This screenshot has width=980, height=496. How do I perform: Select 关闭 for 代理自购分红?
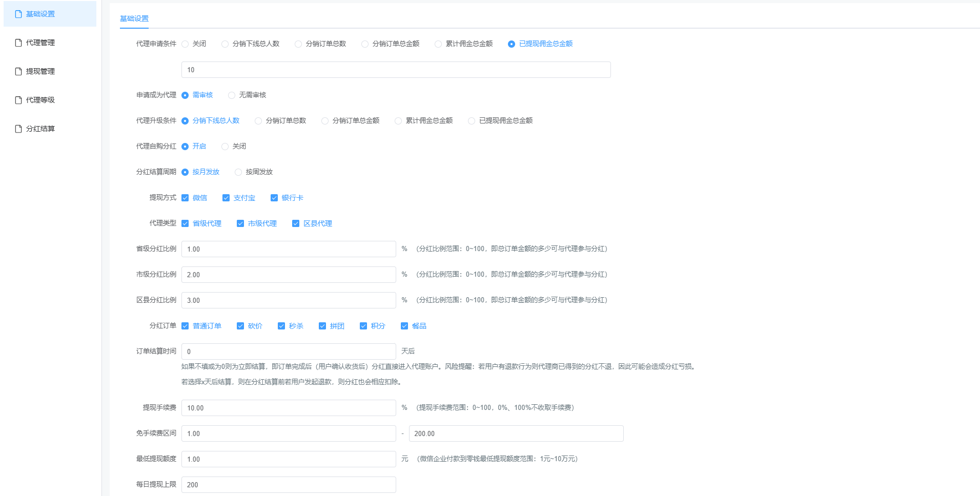(x=225, y=147)
